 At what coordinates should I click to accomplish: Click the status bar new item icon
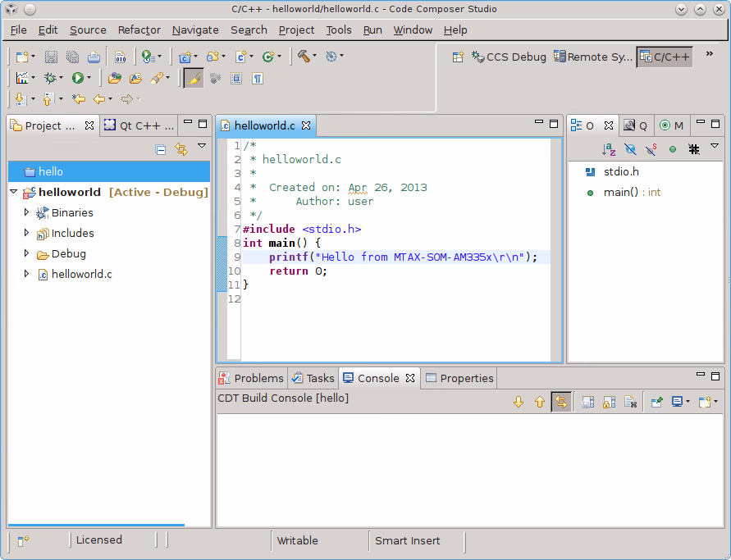pyautogui.click(x=23, y=540)
